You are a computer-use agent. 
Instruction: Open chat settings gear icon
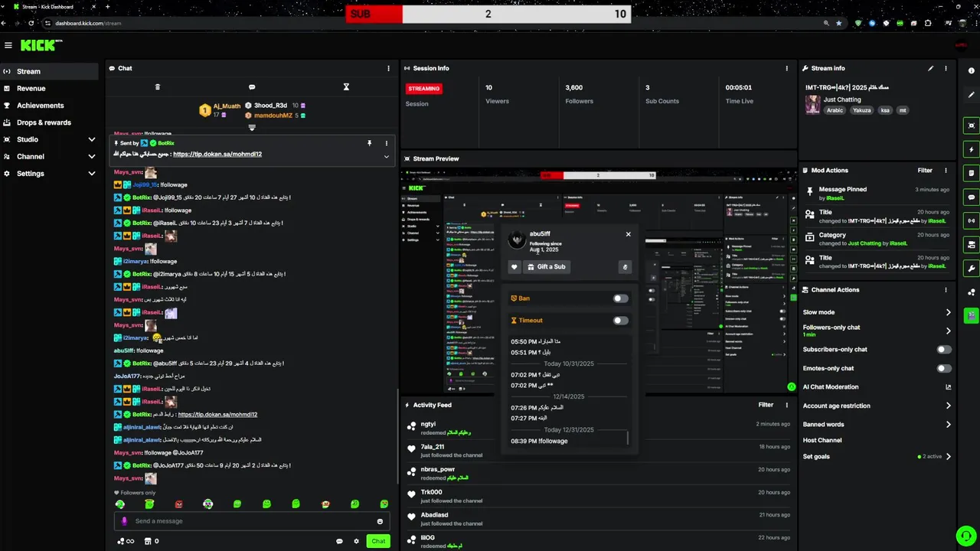(356, 541)
